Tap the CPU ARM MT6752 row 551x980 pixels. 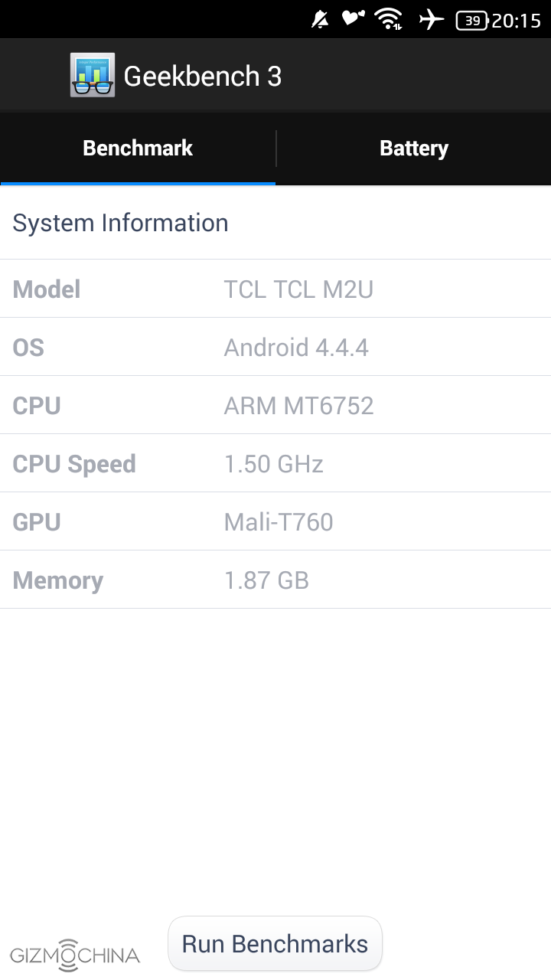point(275,406)
